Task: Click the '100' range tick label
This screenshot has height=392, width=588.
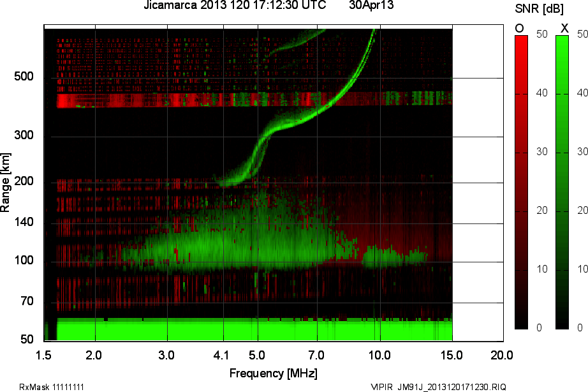Action: 24,260
